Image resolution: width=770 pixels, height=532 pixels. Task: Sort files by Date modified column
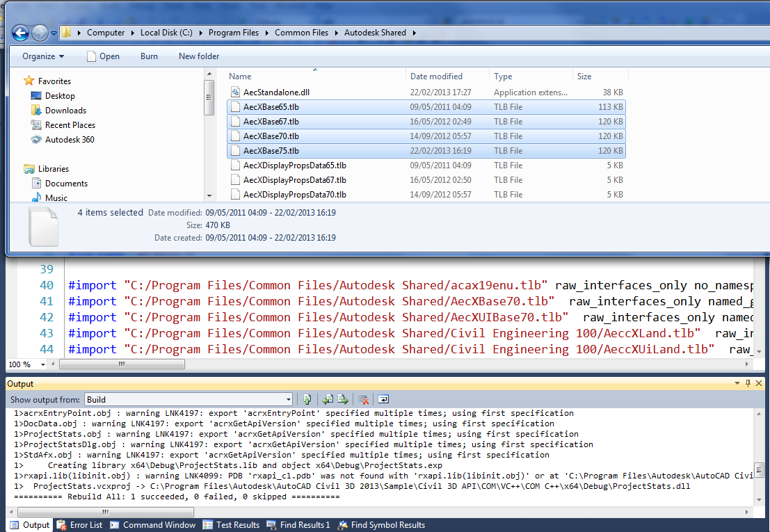(x=447, y=76)
